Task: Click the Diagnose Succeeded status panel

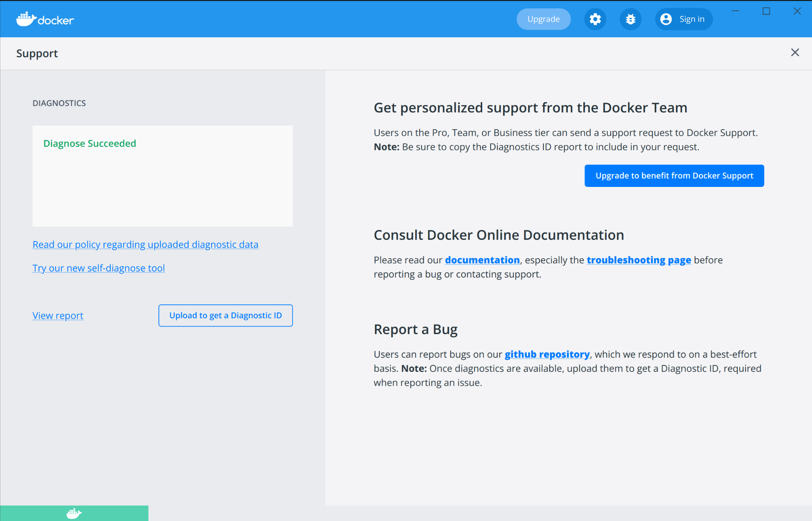Action: click(162, 176)
